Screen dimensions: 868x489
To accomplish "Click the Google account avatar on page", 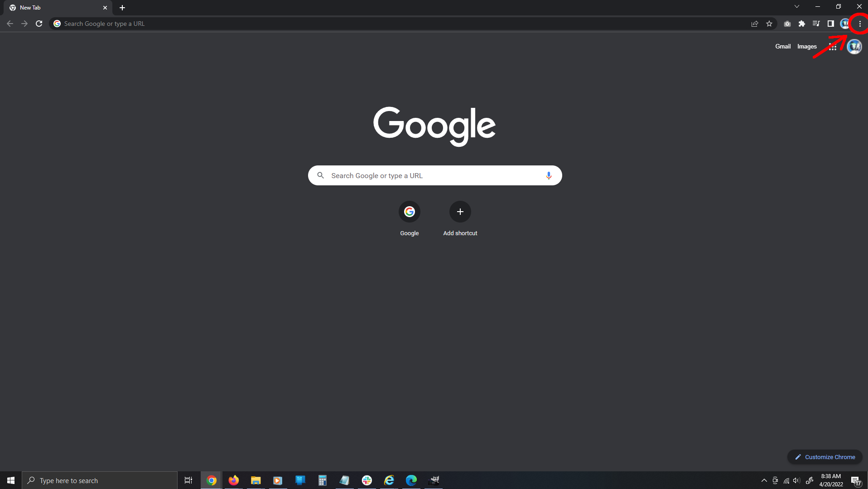I will tap(854, 46).
